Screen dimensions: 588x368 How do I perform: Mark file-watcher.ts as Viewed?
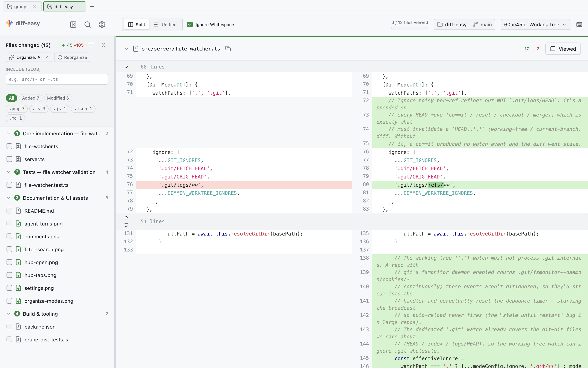click(x=563, y=49)
